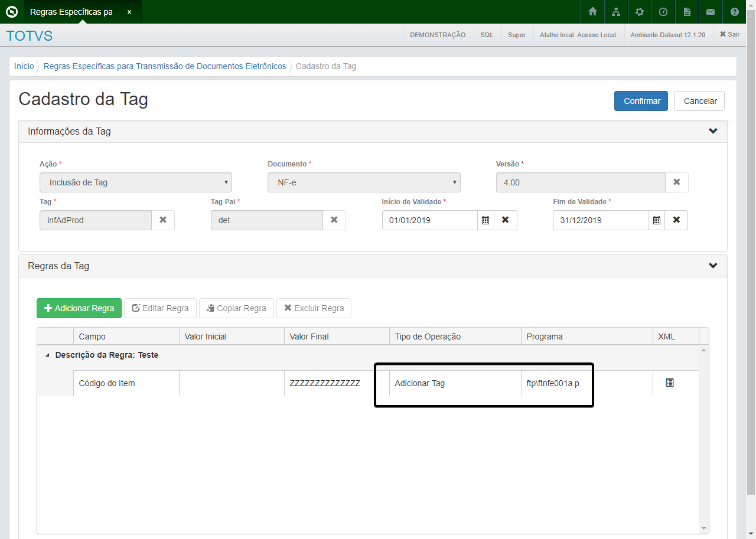This screenshot has height=539, width=756.
Task: Click the TOTVS circular logo icon
Action: coord(12,12)
